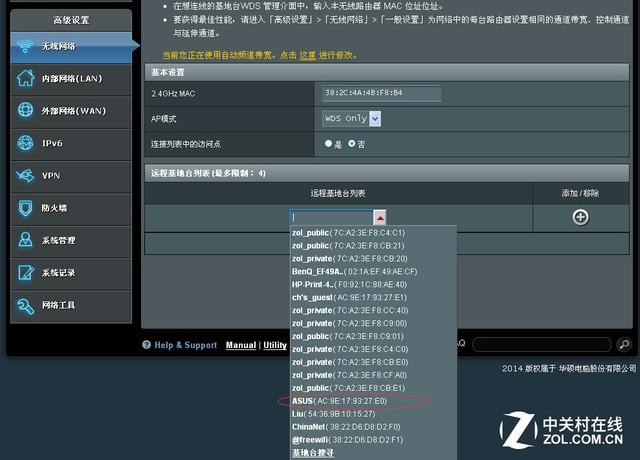Click the 2.4GHz MAC address field
The height and width of the screenshot is (460, 640).
coord(381,93)
